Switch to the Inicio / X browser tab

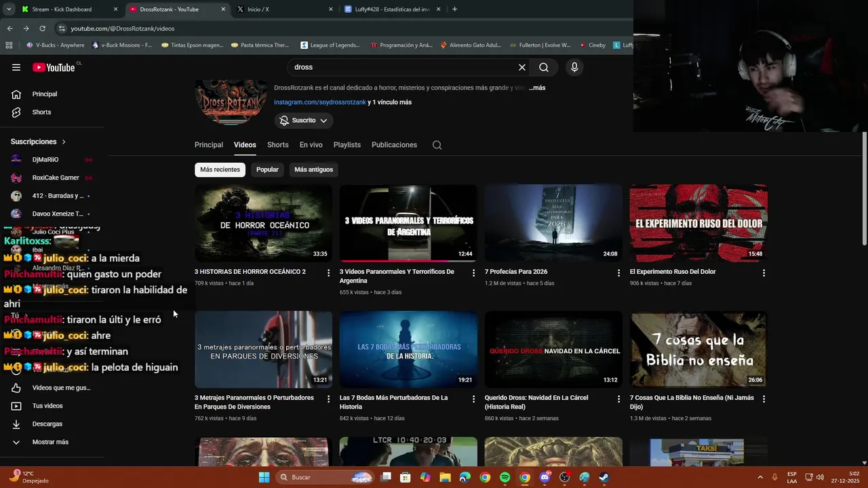(x=285, y=9)
